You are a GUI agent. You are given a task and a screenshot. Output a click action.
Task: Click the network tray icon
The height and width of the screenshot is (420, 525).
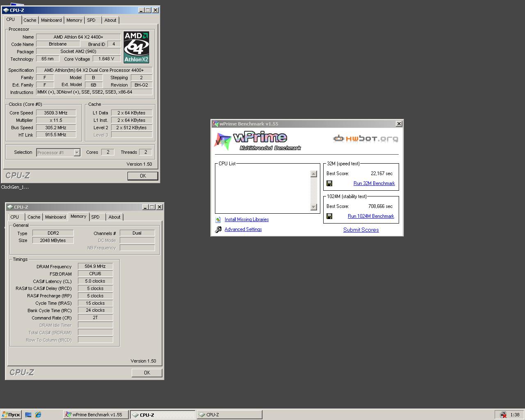pos(503,415)
